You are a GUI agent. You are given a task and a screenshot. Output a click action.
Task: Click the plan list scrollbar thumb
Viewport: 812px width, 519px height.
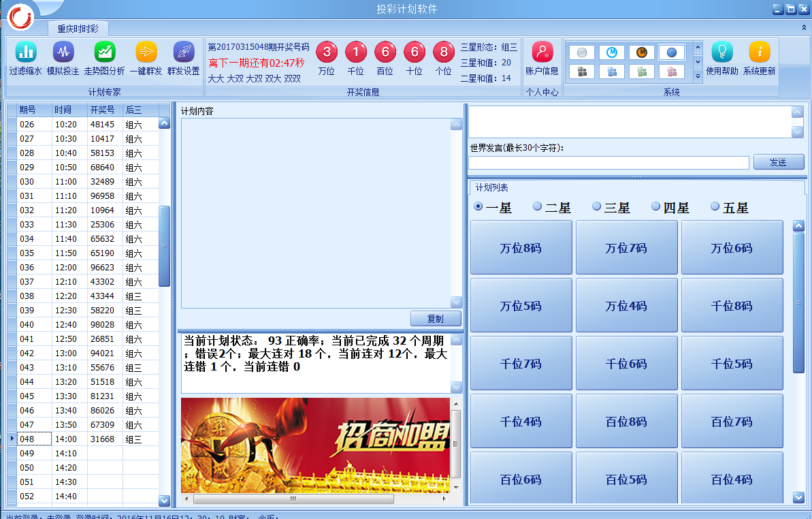[798, 303]
